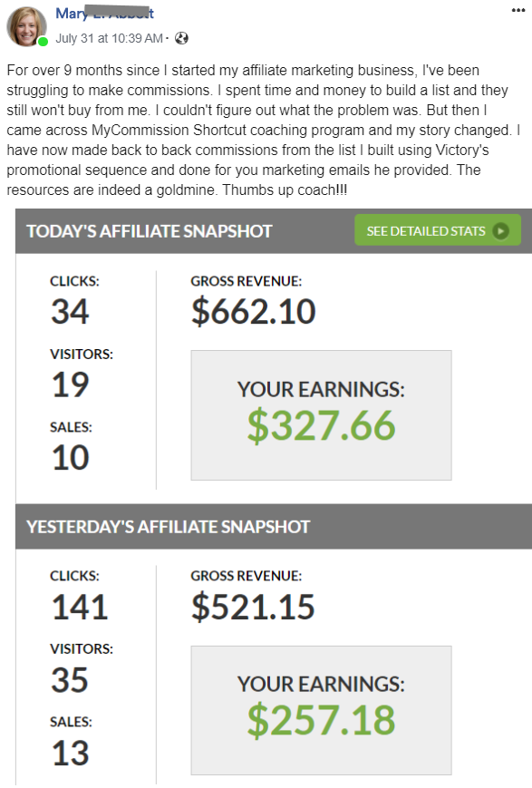
Task: Click today's sales count 10
Action: pos(71,458)
